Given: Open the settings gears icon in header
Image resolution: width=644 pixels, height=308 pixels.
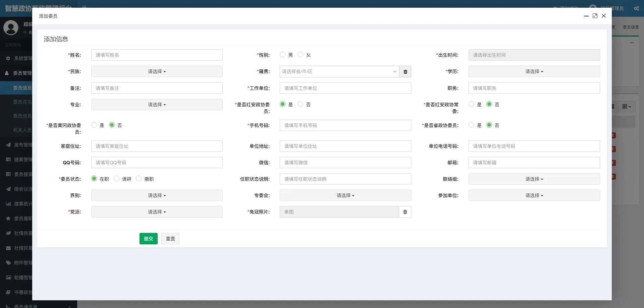Looking at the screenshot, I should [636, 8].
